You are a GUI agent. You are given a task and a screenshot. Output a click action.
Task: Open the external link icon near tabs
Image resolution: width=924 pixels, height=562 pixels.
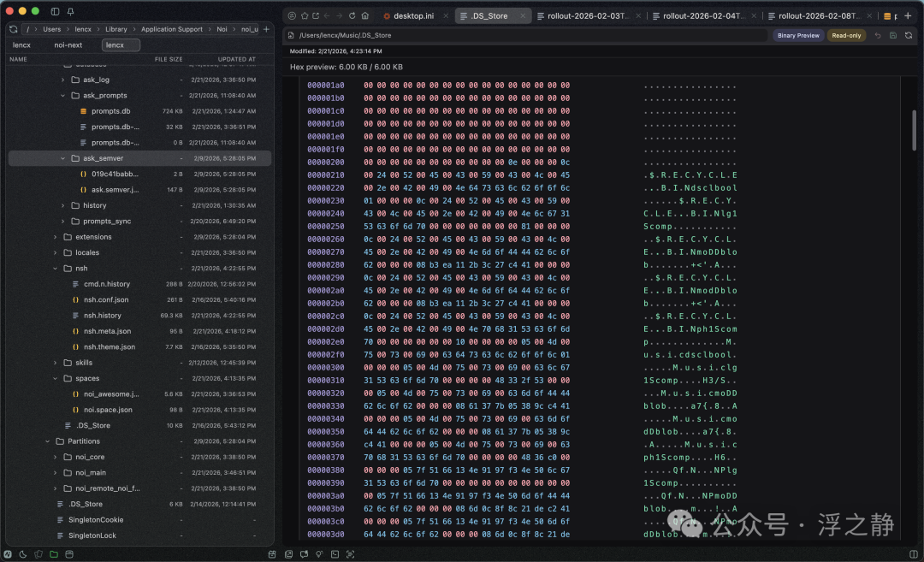click(316, 16)
